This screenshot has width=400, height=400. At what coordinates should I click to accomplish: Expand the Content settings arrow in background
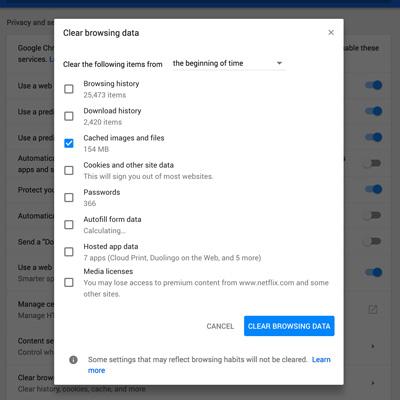[x=373, y=346]
